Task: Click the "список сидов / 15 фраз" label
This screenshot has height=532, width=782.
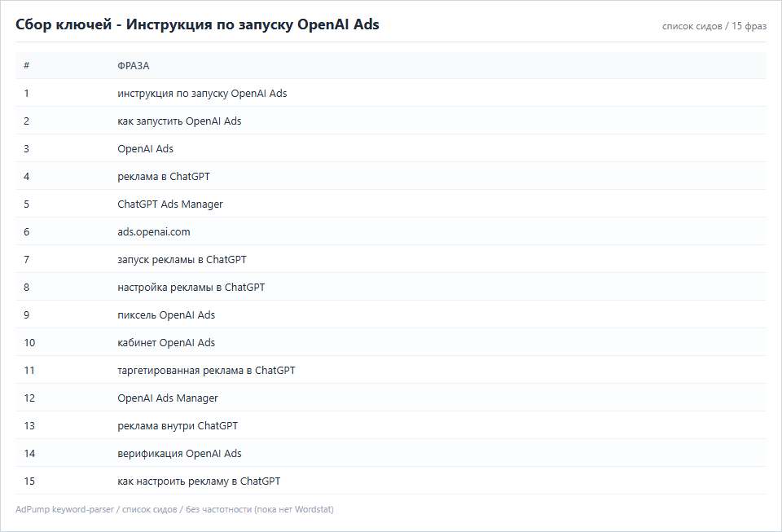Action: coord(714,26)
